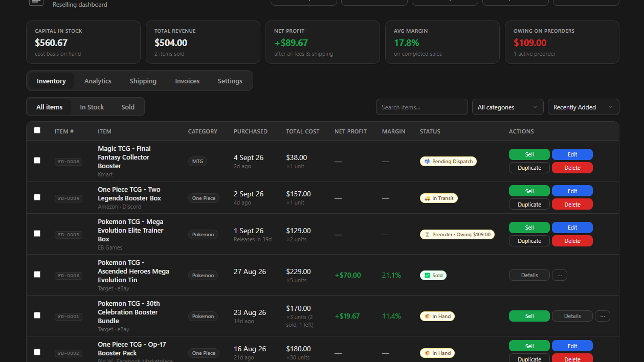Open the hamburger menu icon beside Reselling dashboard
Viewport: 644px width, 362px height.
tap(36, 2)
